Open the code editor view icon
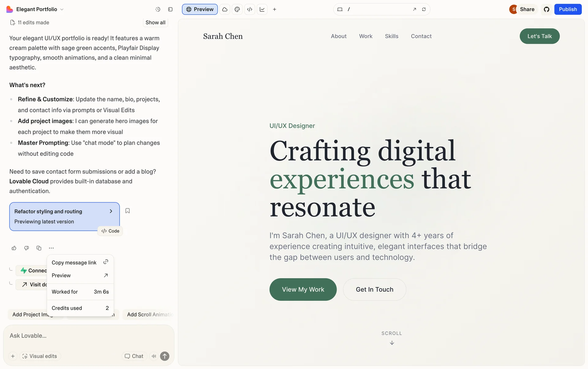This screenshot has width=588, height=369. (250, 9)
